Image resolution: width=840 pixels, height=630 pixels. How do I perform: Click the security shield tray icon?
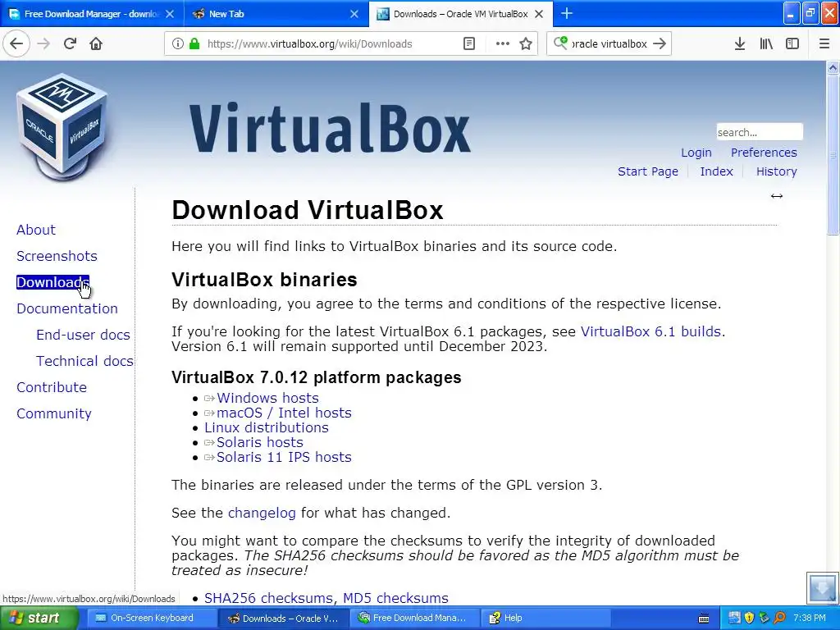click(750, 618)
